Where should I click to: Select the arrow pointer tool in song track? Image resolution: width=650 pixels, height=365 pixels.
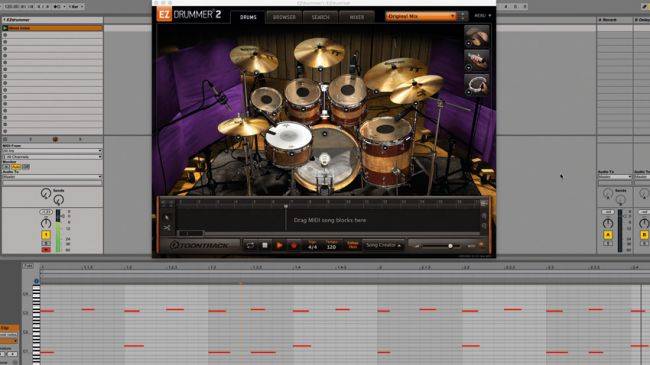(167, 217)
